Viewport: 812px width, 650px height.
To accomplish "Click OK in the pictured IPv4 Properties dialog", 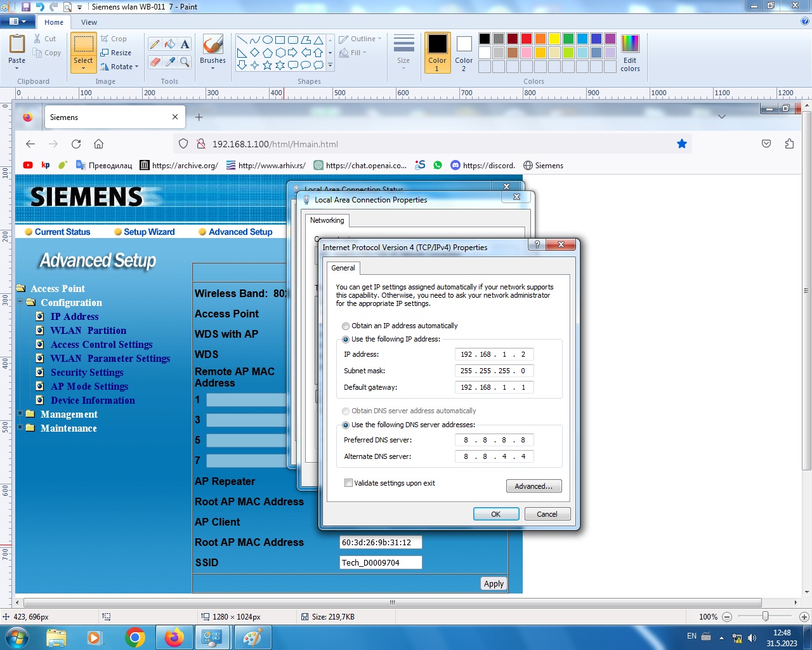I will pos(496,514).
